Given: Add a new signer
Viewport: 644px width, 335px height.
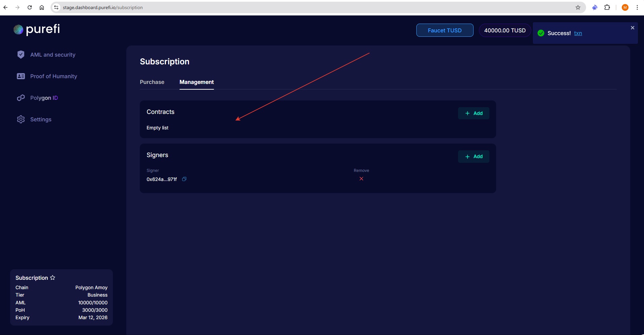Looking at the screenshot, I should 473,156.
